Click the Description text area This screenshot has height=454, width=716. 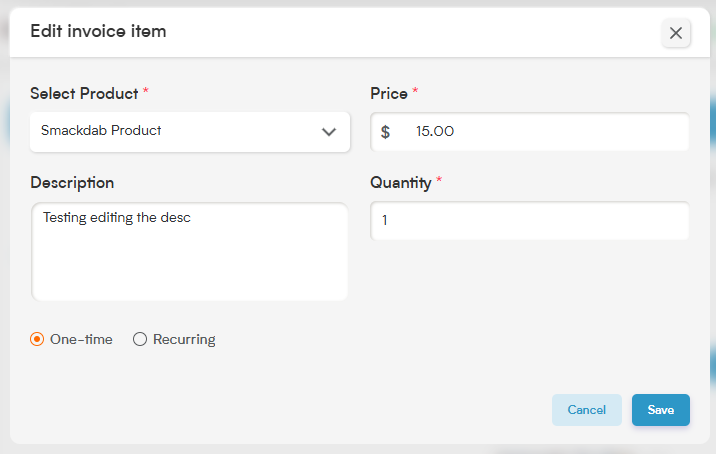pyautogui.click(x=190, y=252)
